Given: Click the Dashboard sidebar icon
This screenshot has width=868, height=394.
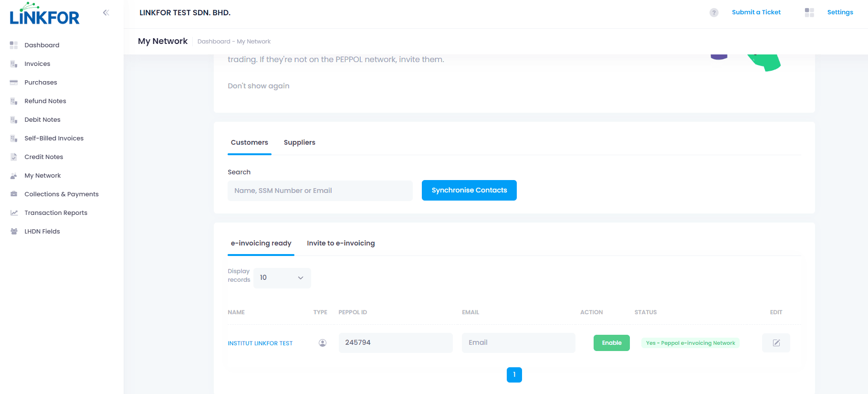Looking at the screenshot, I should click(x=14, y=45).
